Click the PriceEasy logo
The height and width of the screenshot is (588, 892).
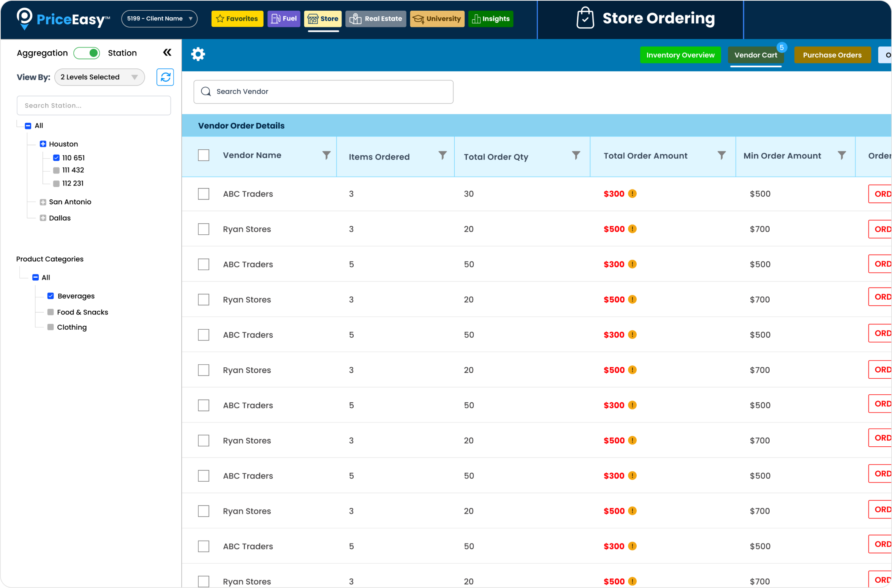[63, 19]
